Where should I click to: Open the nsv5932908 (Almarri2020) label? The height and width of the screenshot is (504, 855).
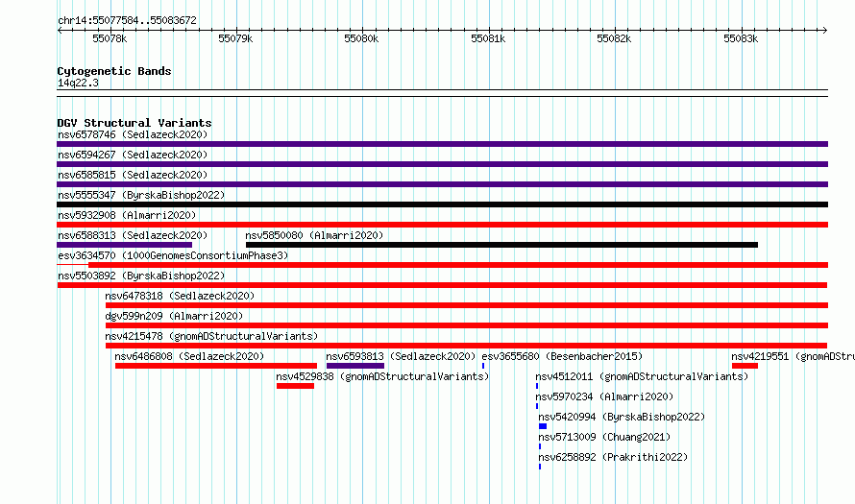point(127,215)
